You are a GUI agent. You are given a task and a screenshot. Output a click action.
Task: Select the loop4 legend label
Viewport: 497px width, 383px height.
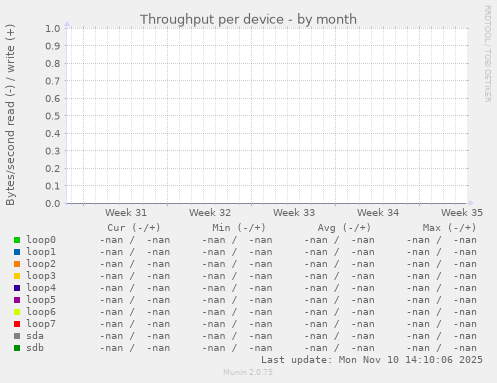pyautogui.click(x=41, y=288)
